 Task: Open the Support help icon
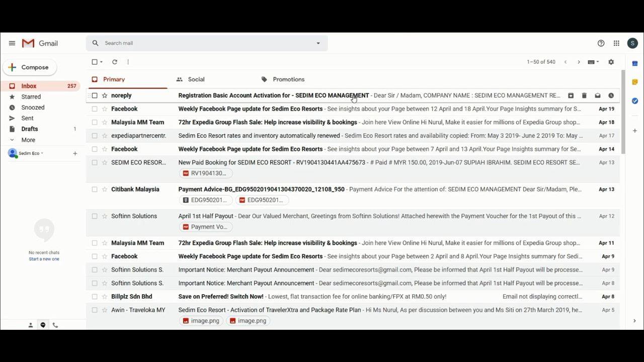(601, 43)
